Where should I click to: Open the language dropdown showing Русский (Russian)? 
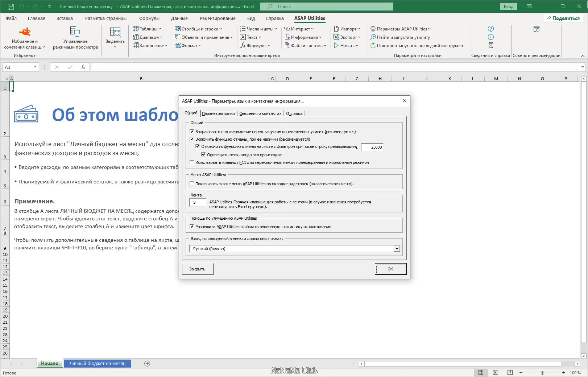(x=397, y=249)
